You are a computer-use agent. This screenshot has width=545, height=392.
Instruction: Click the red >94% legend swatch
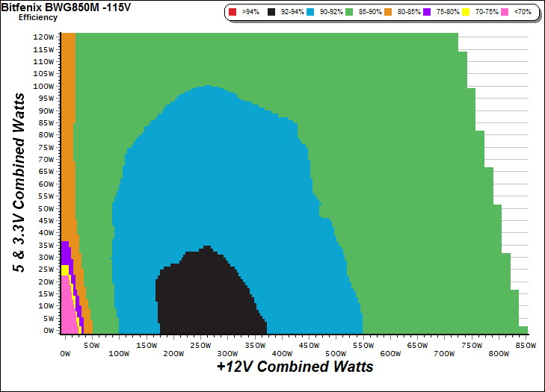coord(233,13)
